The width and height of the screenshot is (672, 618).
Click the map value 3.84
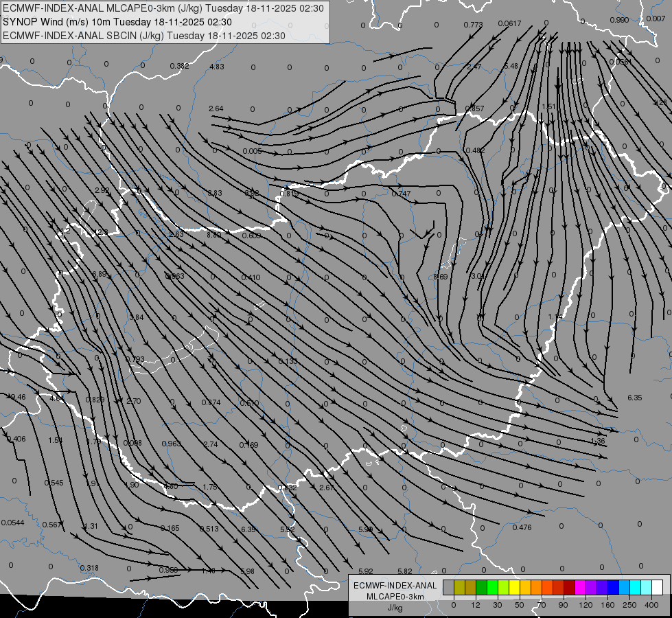pyautogui.click(x=137, y=317)
